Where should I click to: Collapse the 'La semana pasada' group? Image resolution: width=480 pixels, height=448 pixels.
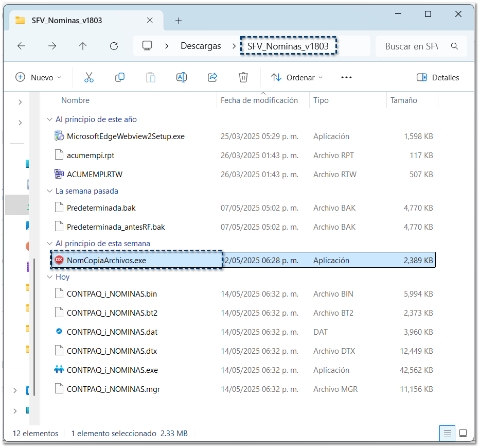[x=50, y=191]
